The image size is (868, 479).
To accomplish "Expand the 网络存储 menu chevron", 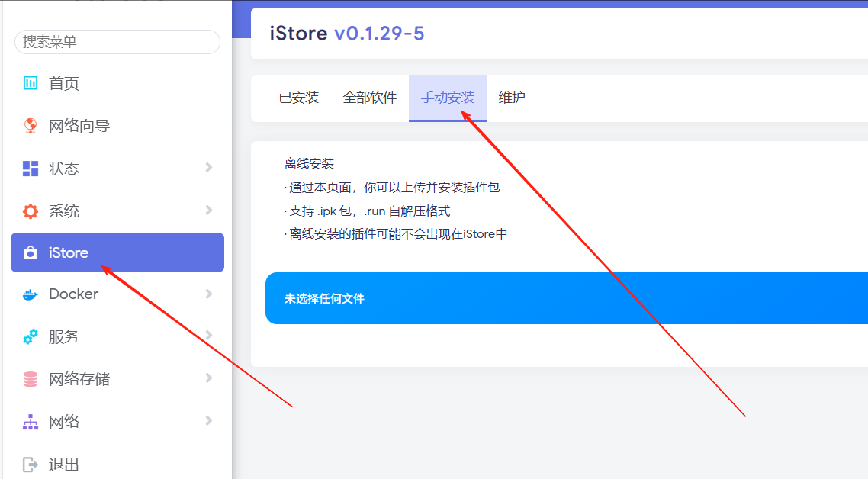I will pos(209,378).
